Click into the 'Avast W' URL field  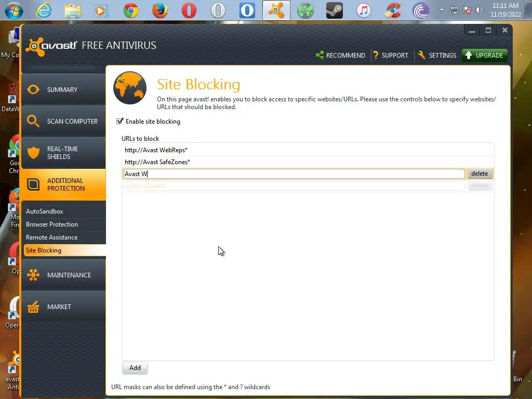[294, 174]
